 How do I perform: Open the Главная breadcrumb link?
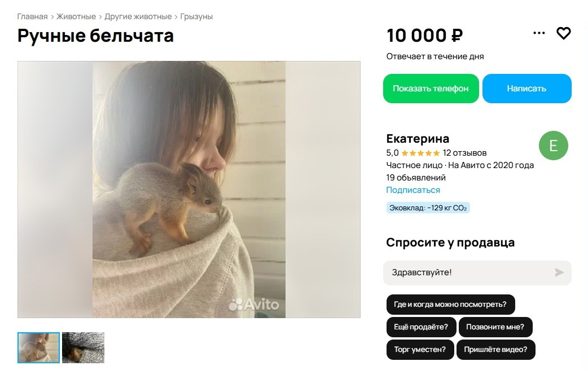point(32,16)
